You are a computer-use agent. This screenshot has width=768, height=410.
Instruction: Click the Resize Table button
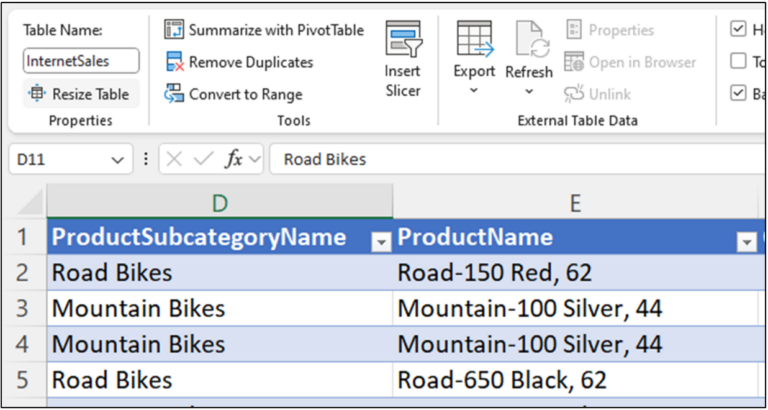pos(80,94)
